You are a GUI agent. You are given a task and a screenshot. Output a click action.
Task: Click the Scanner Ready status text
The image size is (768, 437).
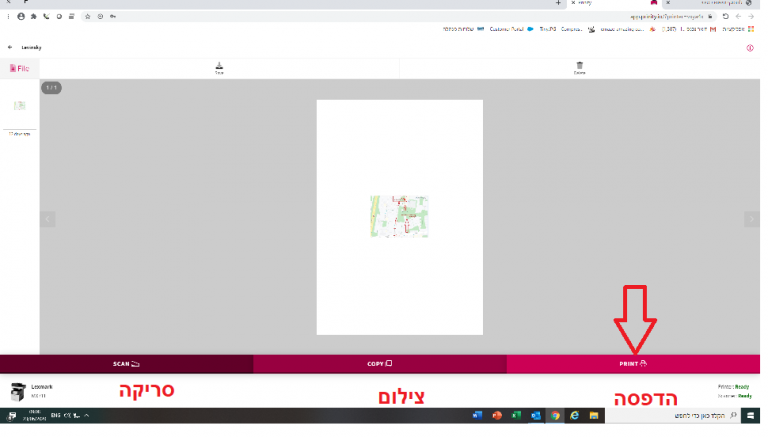(734, 396)
